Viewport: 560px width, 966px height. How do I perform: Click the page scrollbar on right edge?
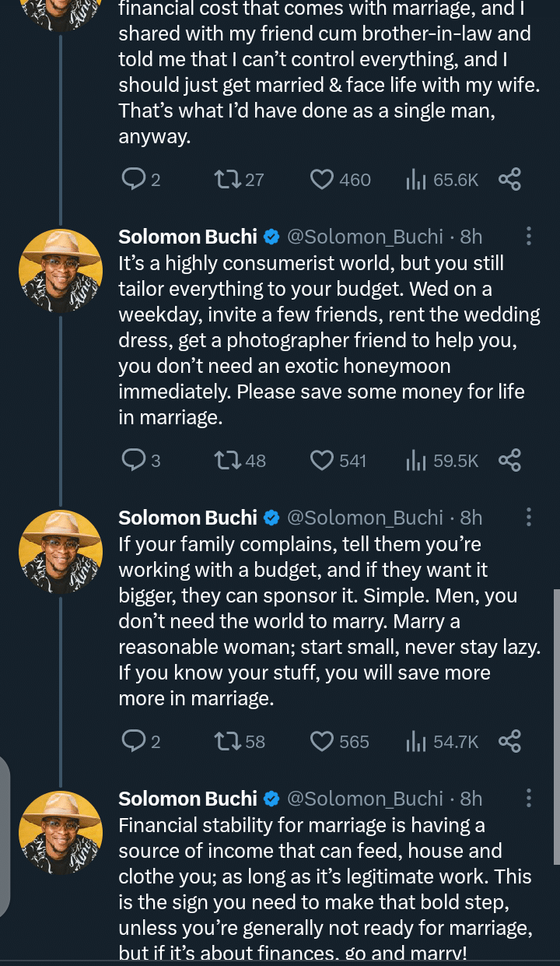(x=555, y=725)
